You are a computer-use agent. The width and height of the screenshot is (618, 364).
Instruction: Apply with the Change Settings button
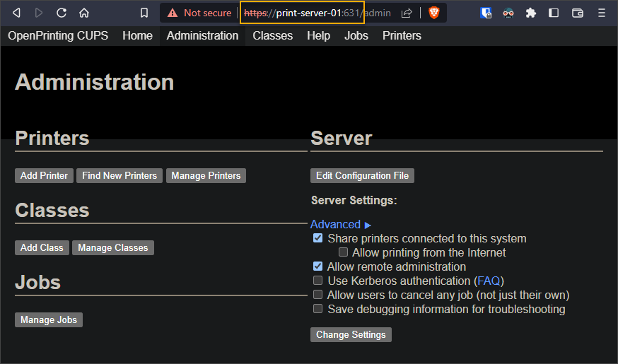(351, 334)
